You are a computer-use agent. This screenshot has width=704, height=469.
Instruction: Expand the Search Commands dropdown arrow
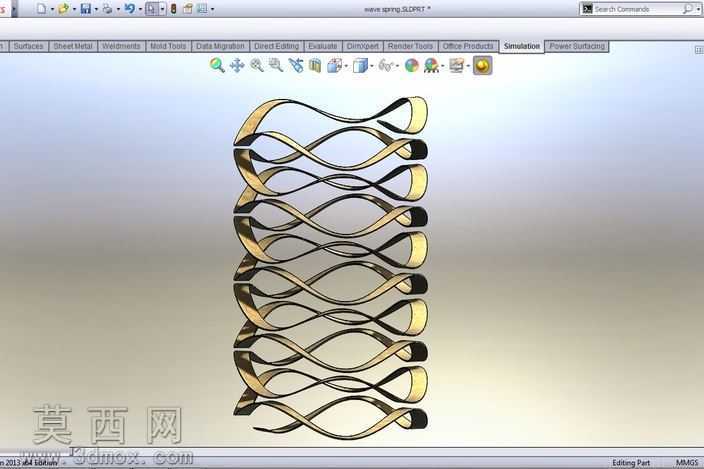click(x=698, y=9)
